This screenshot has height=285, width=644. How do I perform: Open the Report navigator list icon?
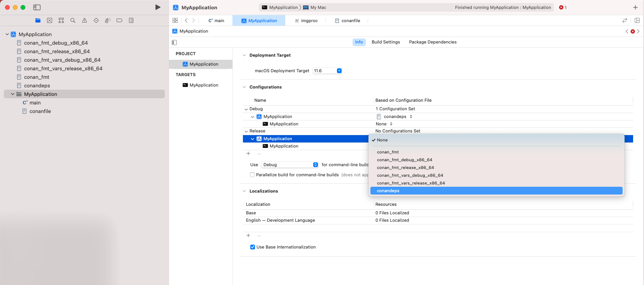131,21
